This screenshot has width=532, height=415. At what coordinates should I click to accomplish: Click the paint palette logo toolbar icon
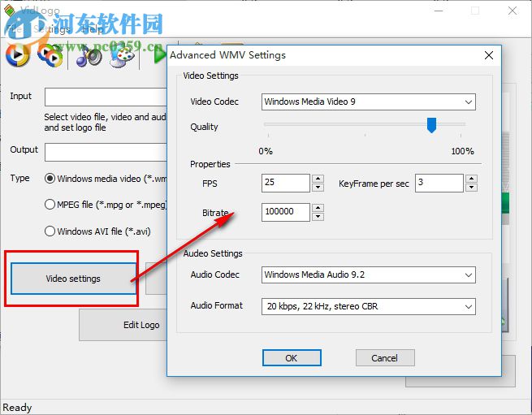click(122, 56)
